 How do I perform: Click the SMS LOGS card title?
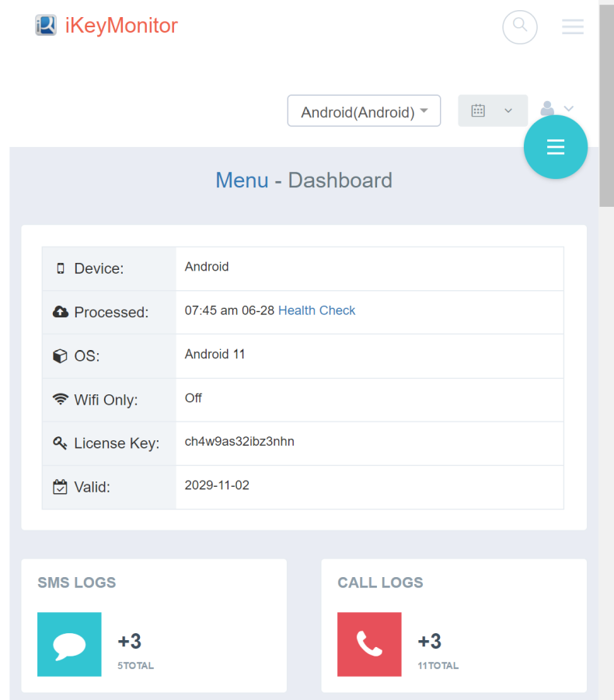point(77,583)
